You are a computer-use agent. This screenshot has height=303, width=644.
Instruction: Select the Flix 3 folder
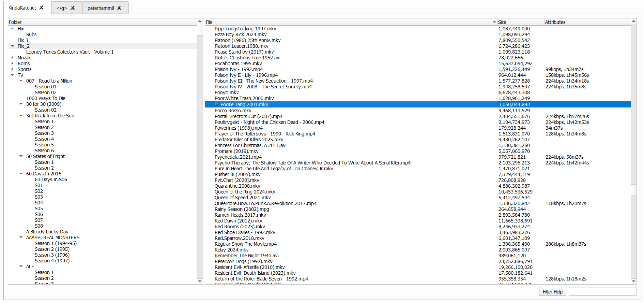pyautogui.click(x=23, y=40)
